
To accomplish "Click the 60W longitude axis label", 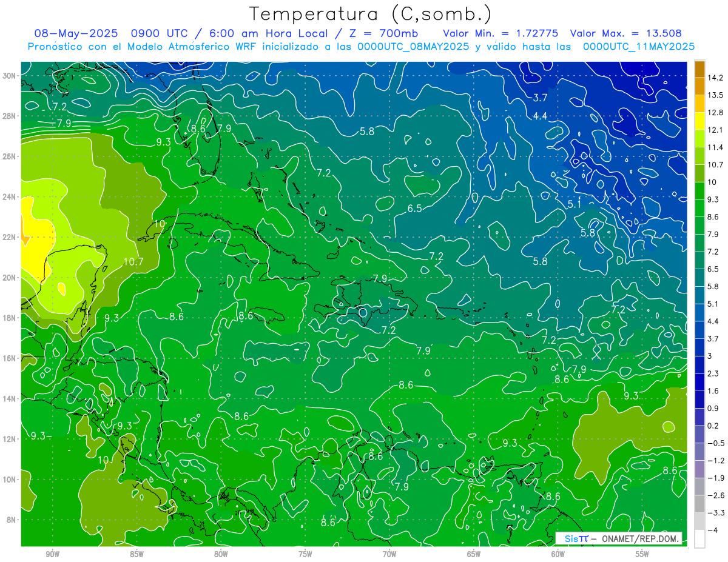I will [x=558, y=554].
